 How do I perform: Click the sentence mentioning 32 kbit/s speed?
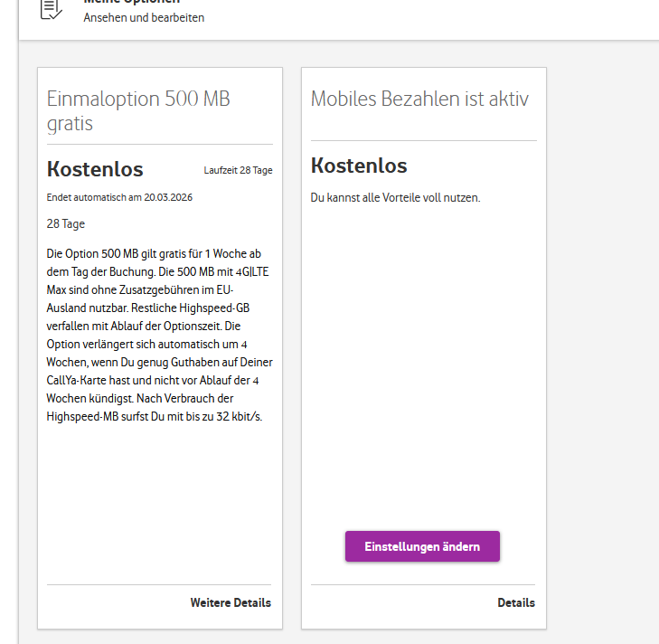[x=155, y=408]
